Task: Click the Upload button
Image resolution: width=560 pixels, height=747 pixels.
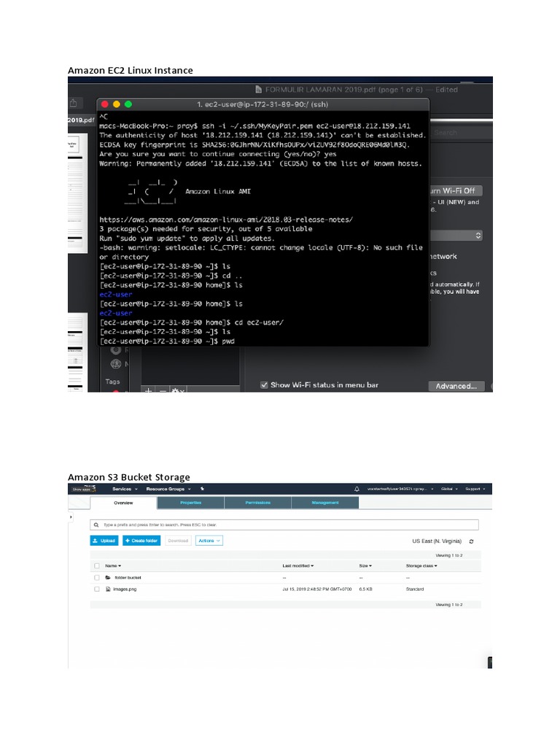Action: (x=104, y=541)
